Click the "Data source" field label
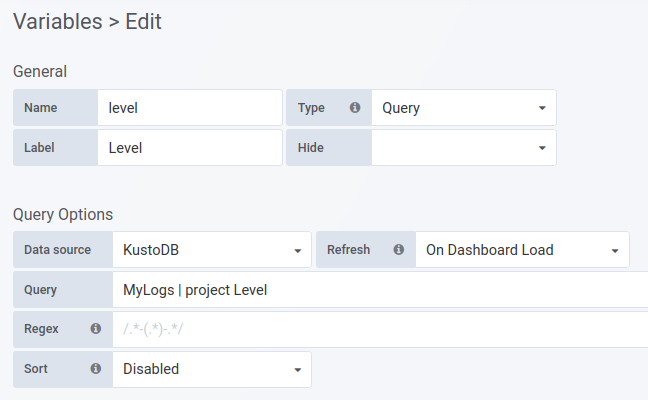The image size is (648, 400). pos(58,250)
